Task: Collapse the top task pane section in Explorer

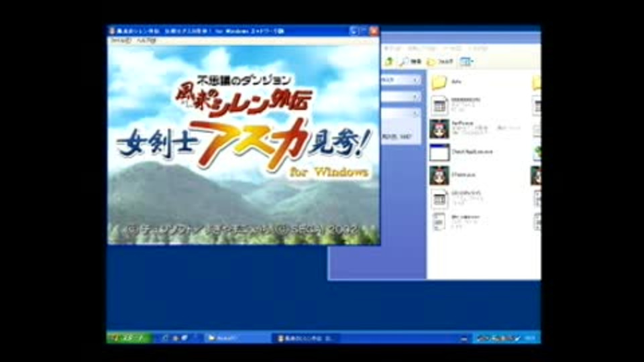Action: pyautogui.click(x=416, y=80)
